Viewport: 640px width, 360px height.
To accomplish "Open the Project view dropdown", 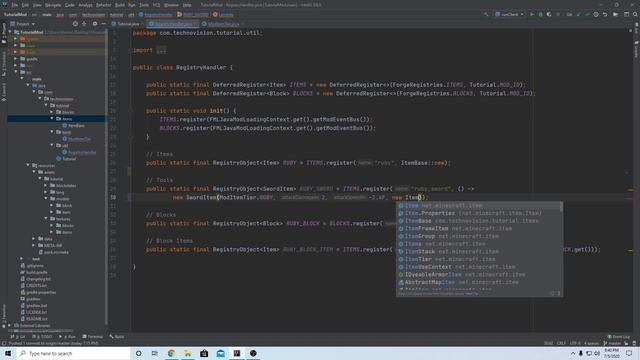I will pyautogui.click(x=23, y=24).
